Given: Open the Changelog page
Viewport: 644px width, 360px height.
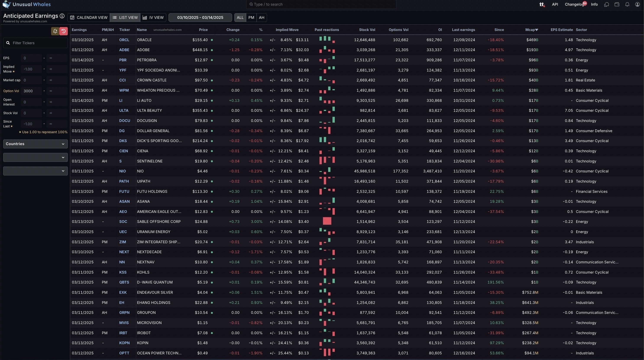Looking at the screenshot, I should [574, 4].
